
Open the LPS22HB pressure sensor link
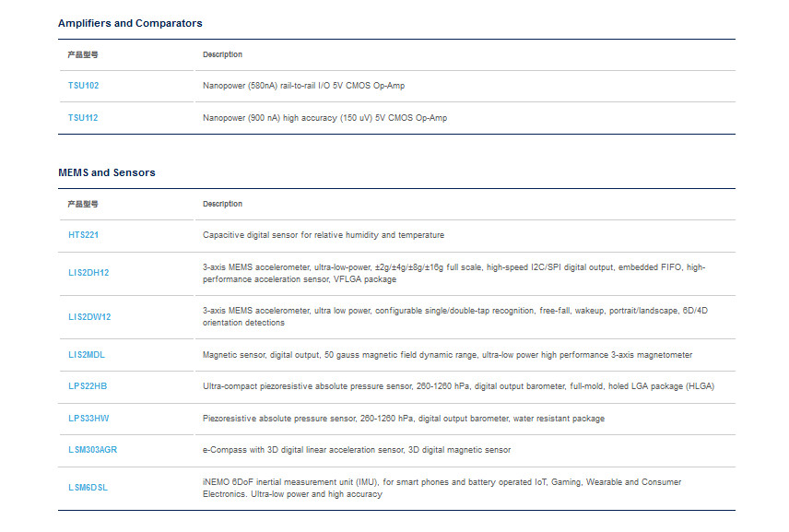pyautogui.click(x=88, y=386)
